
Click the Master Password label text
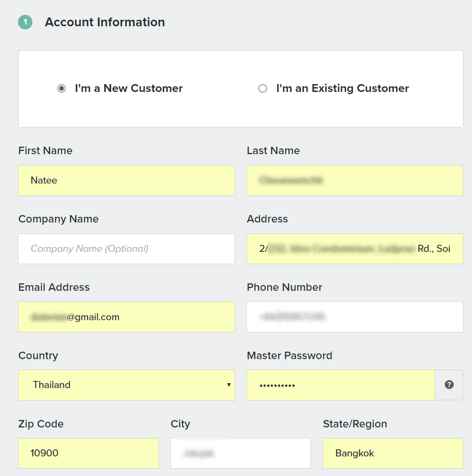tap(289, 356)
